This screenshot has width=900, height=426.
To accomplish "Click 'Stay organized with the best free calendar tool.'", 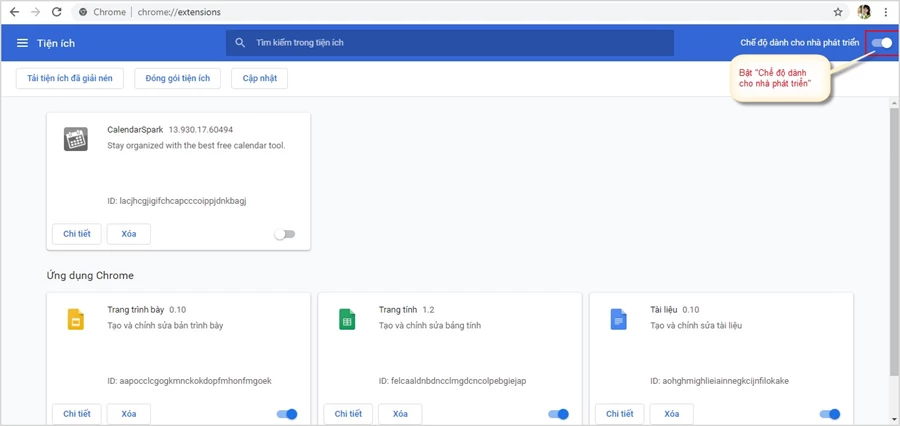I will coord(196,145).
